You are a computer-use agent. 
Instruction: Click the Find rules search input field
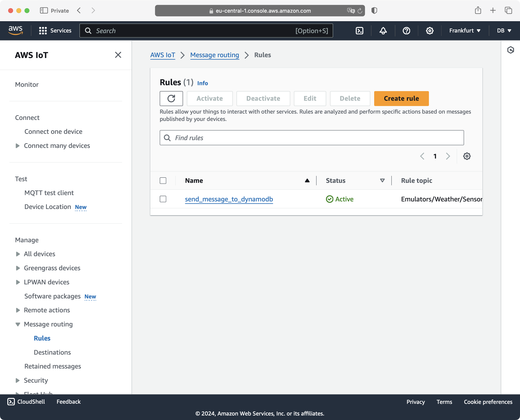click(311, 137)
